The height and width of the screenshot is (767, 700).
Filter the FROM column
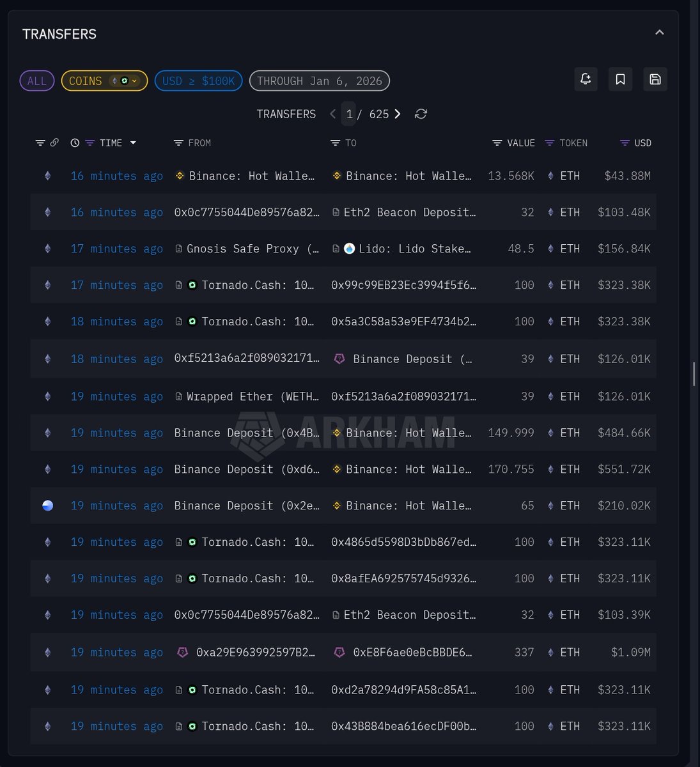coord(178,143)
